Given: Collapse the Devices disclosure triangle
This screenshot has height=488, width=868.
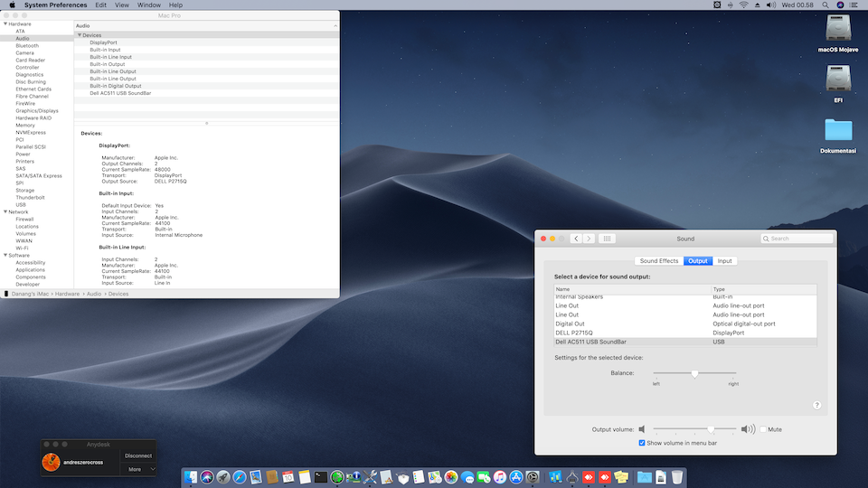Looking at the screenshot, I should 79,35.
